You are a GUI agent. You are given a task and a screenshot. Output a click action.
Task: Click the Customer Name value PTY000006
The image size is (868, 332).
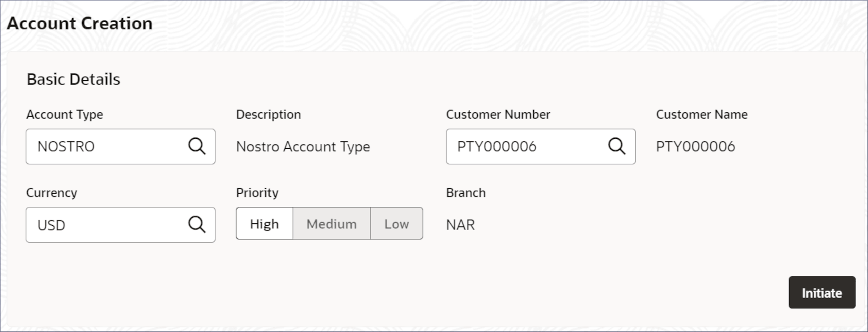[x=695, y=146]
